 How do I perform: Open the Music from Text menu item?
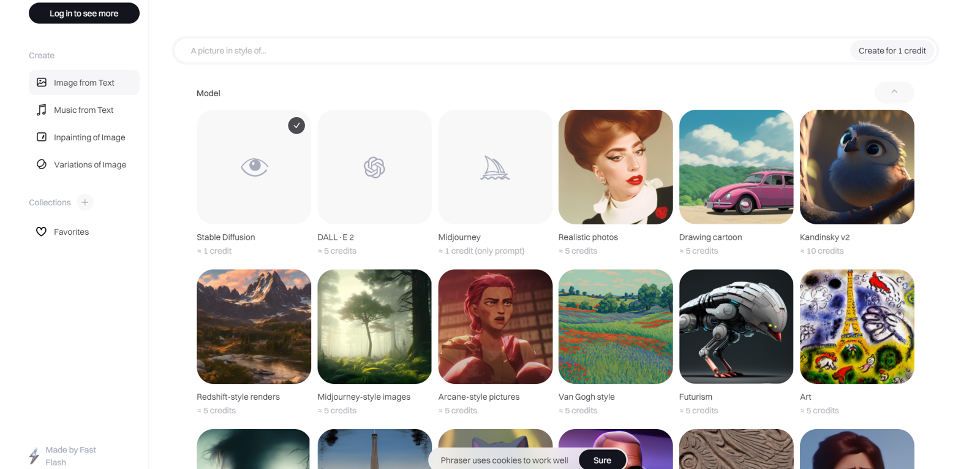(x=84, y=110)
